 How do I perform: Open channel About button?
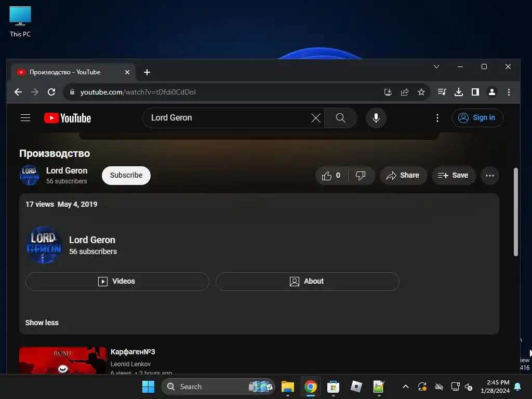point(308,281)
